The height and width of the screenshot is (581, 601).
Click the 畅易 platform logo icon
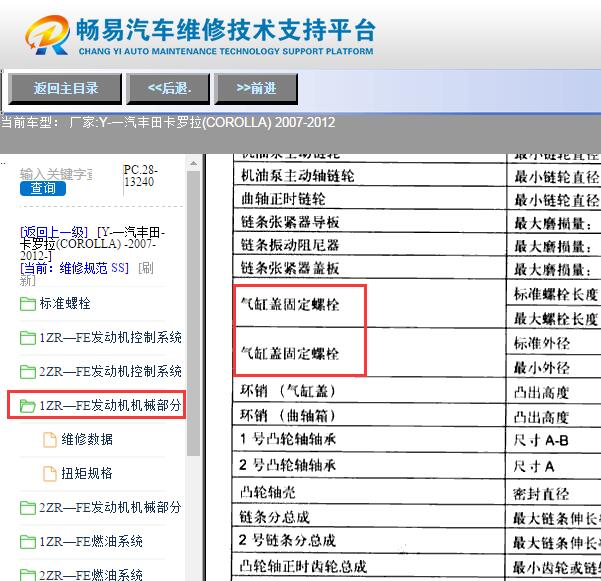[48, 35]
